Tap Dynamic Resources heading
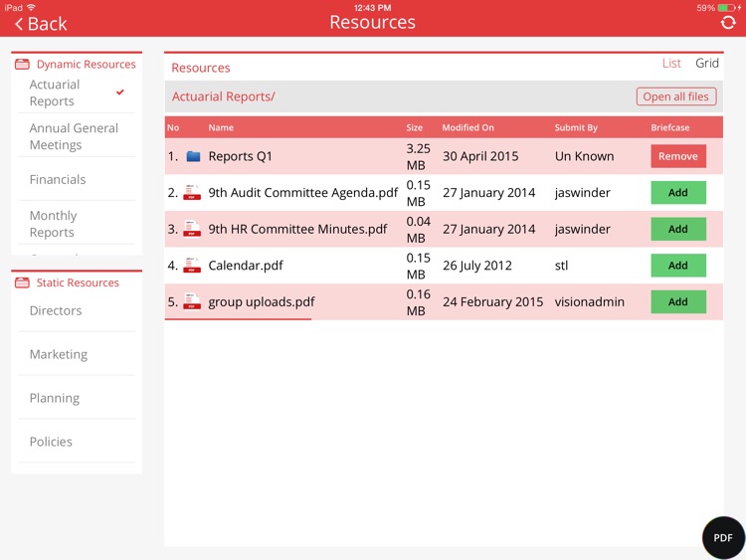The width and height of the screenshot is (746, 560). (87, 65)
